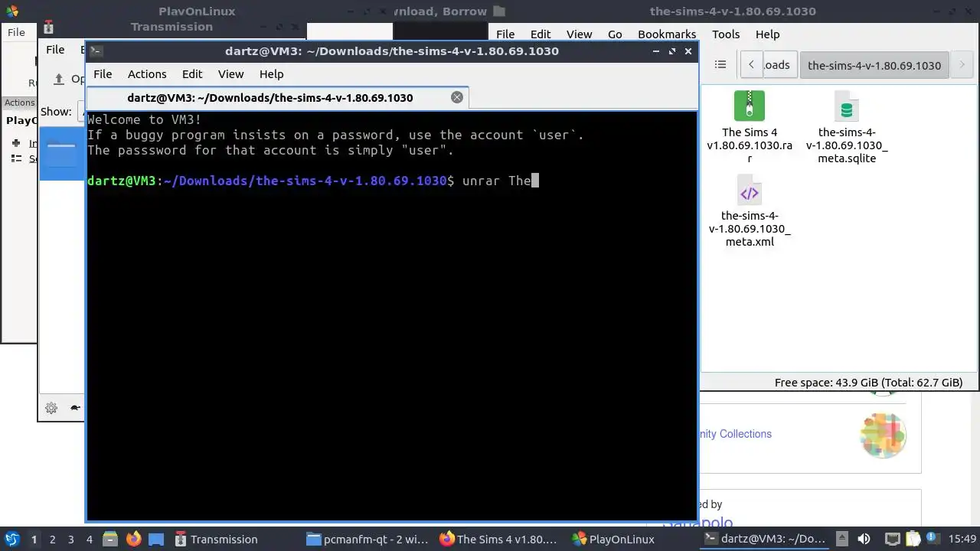Open the Community Collections link in browser

point(735,434)
